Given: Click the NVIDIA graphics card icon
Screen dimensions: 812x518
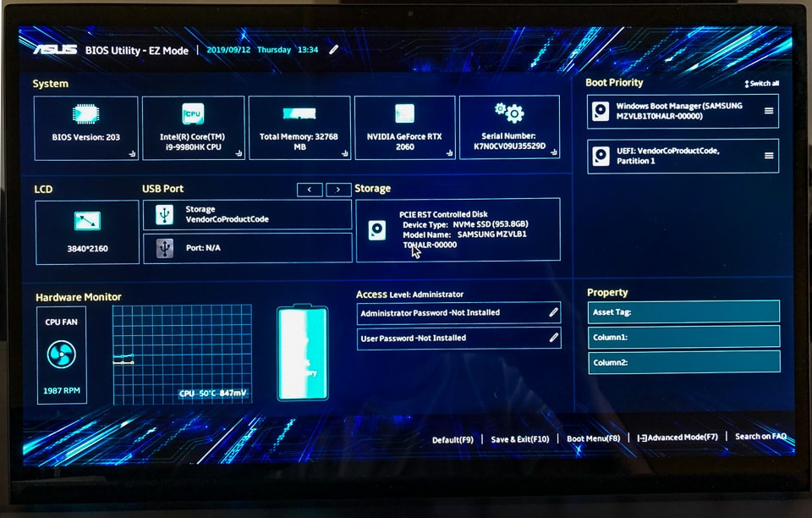Looking at the screenshot, I should pyautogui.click(x=404, y=113).
